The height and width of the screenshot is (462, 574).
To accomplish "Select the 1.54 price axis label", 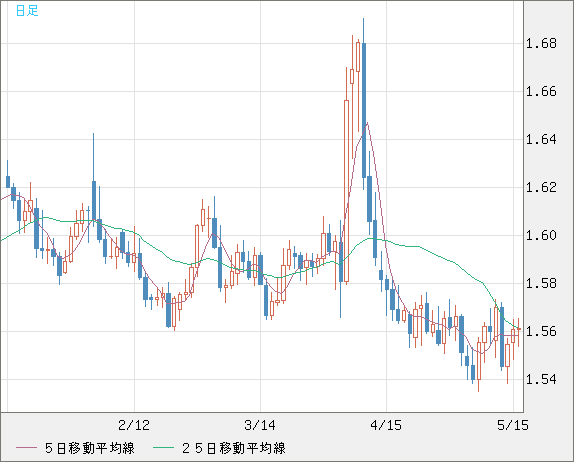I will 541,379.
